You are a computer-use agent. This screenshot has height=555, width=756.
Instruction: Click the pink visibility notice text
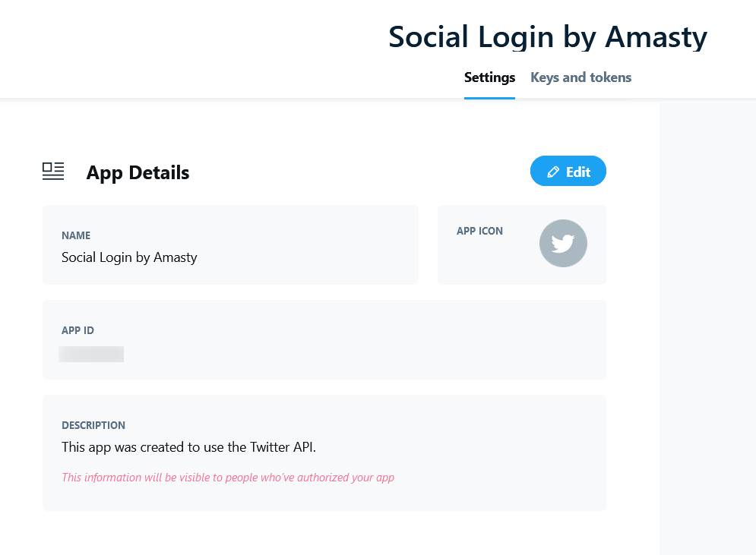[228, 478]
